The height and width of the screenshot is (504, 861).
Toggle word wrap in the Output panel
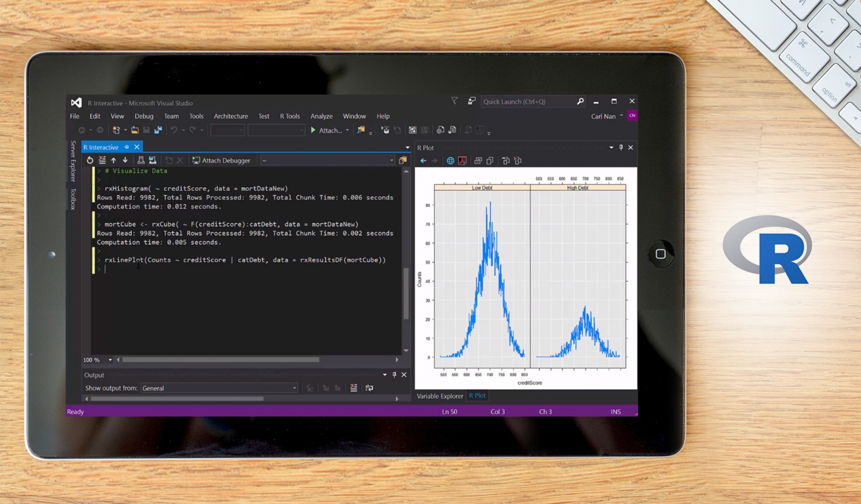(x=369, y=388)
